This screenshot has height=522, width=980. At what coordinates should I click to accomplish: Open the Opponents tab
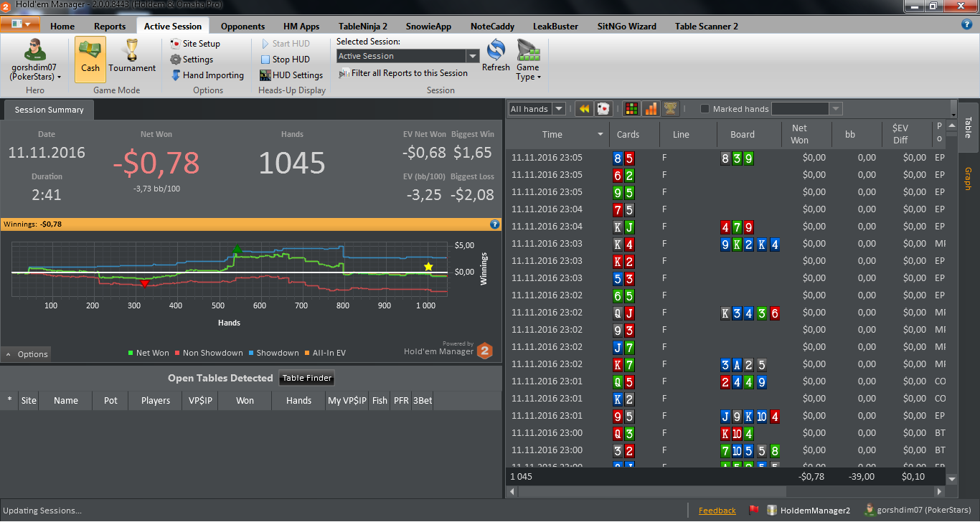(x=242, y=27)
